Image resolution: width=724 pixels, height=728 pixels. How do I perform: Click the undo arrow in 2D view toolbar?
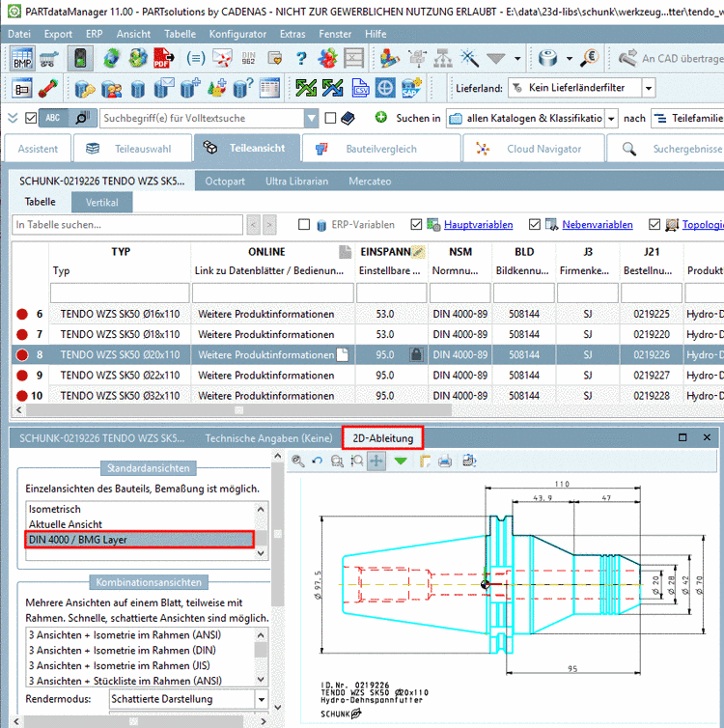317,462
